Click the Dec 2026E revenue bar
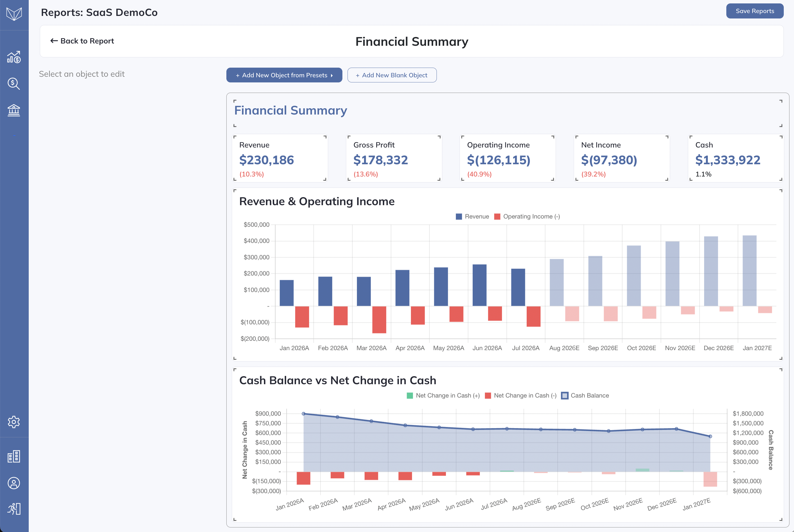 711,271
